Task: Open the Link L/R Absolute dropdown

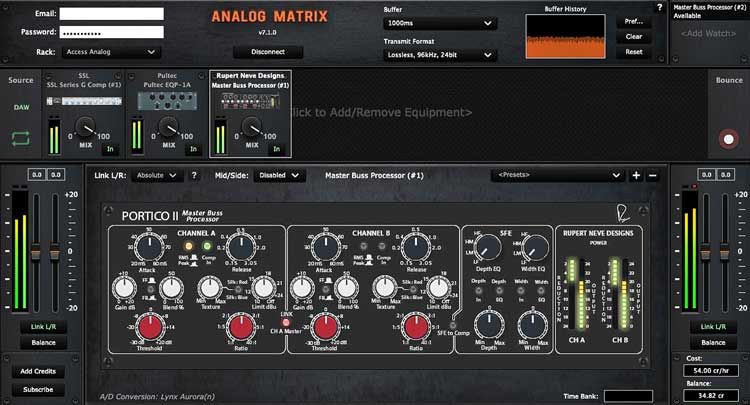Action: [156, 175]
